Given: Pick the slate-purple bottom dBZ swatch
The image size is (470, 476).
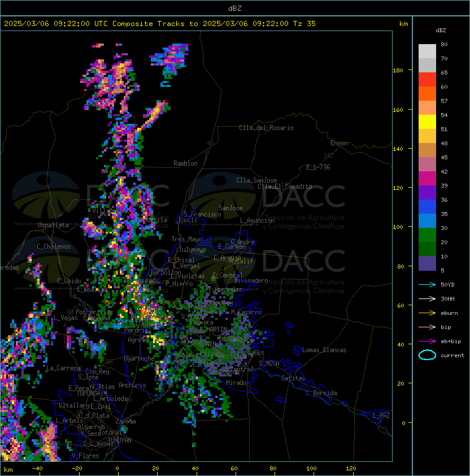Looking at the screenshot, I should point(427,263).
